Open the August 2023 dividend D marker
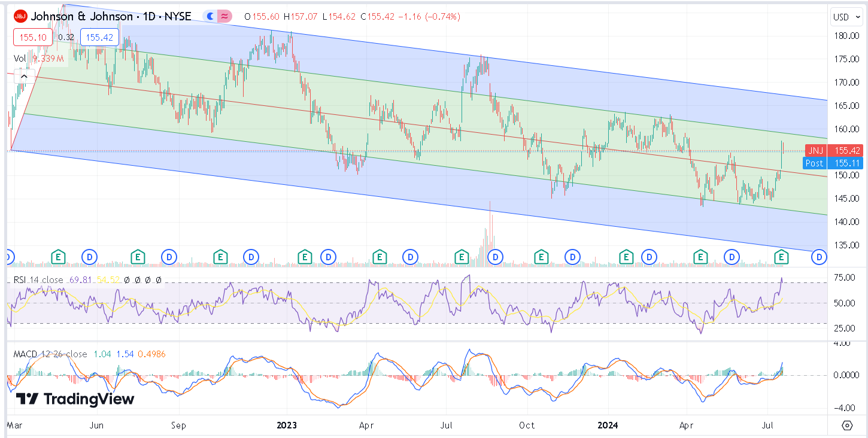This screenshot has height=438, width=868. [x=494, y=257]
